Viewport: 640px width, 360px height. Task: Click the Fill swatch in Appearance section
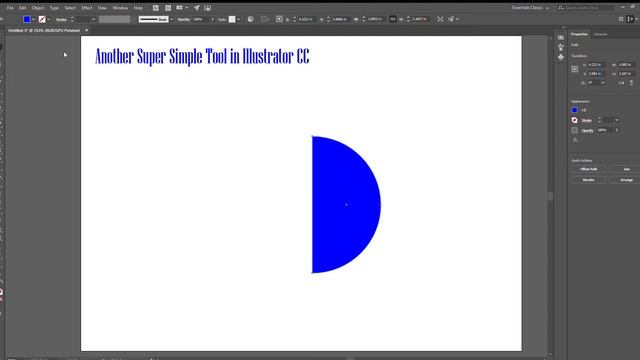point(575,110)
